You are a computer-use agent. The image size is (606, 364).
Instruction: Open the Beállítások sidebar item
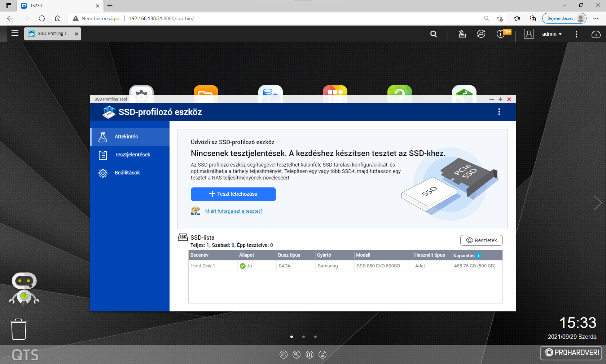[130, 173]
